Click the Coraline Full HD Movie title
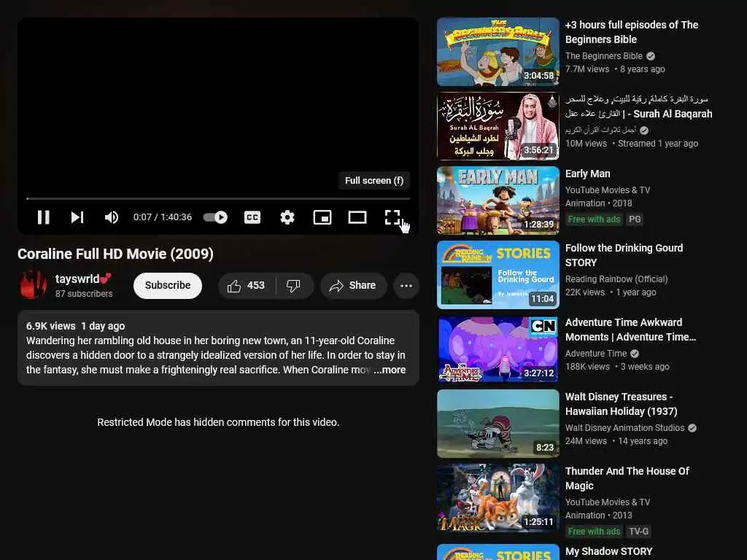 (115, 254)
